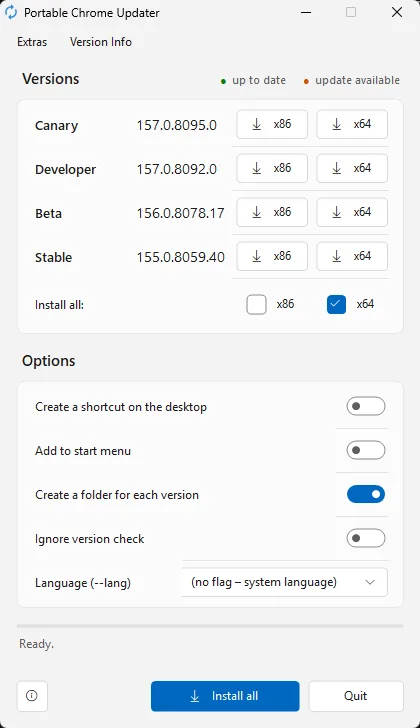Click the blue Install all button
The height and width of the screenshot is (728, 420).
(x=225, y=696)
